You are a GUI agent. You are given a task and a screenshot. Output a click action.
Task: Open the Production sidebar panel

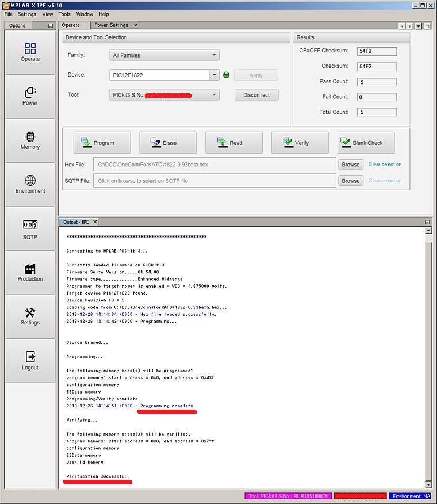pos(30,273)
